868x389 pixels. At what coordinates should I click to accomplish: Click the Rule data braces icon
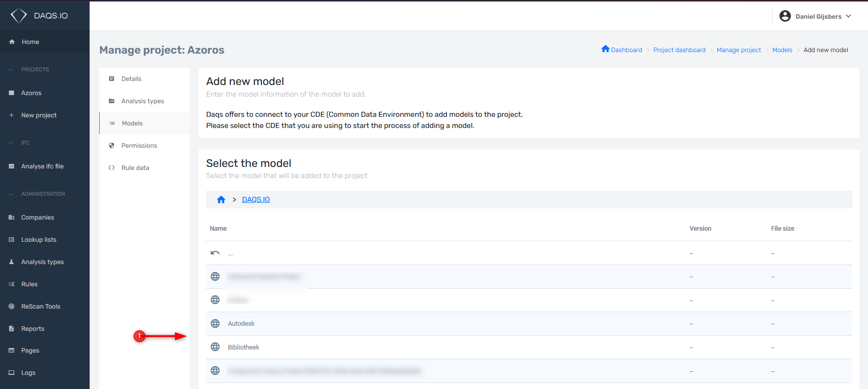click(x=112, y=168)
